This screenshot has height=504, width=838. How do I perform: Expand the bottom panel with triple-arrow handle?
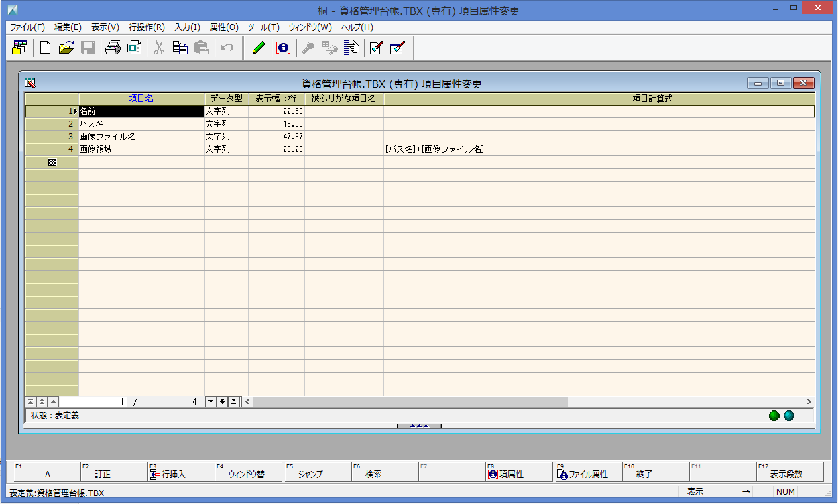tap(419, 426)
